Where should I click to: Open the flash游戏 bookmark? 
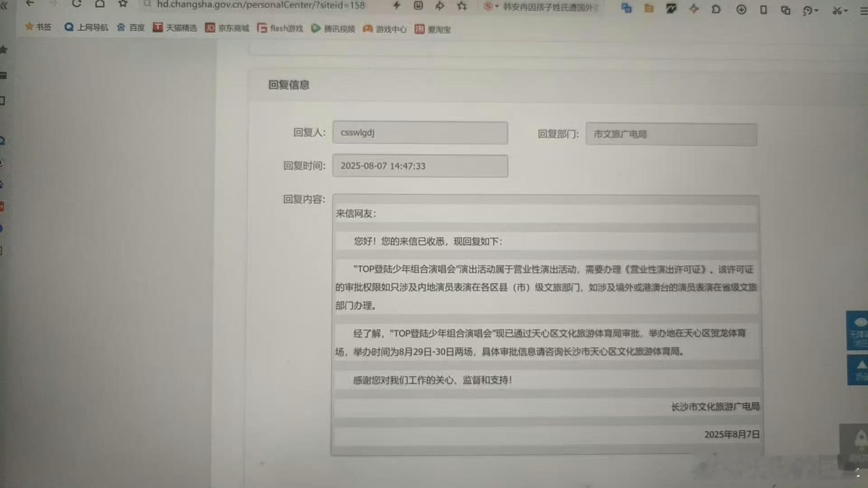tap(280, 28)
